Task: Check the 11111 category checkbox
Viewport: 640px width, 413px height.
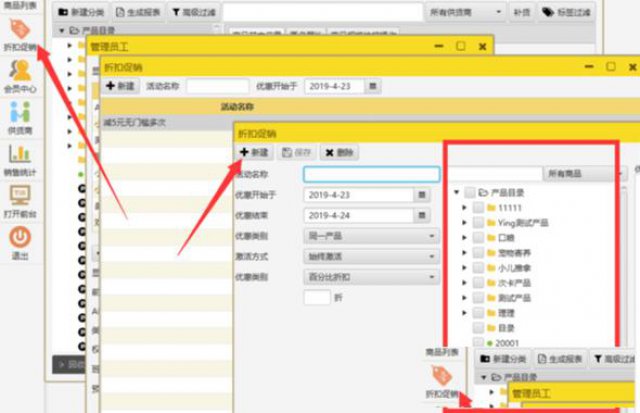Action: [x=478, y=208]
